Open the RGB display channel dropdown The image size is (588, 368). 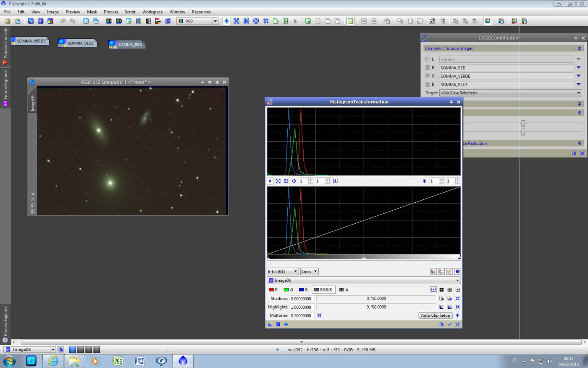[x=197, y=21]
